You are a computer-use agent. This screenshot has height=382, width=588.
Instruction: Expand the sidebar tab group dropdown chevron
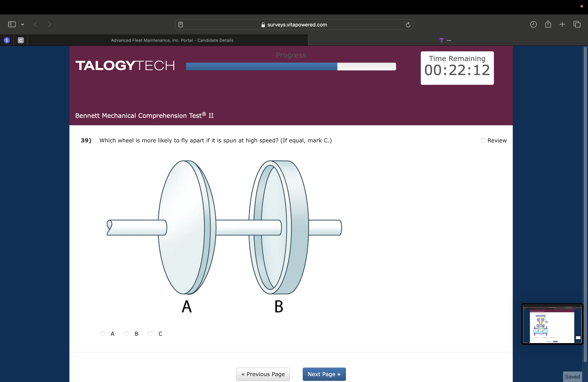coord(23,24)
